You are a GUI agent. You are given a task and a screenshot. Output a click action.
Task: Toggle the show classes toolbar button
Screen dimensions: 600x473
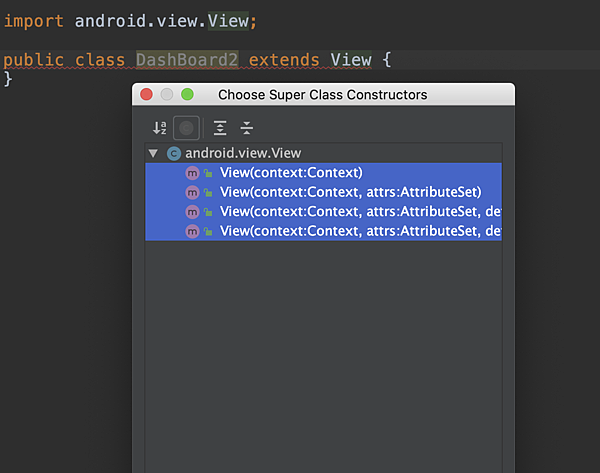pos(186,128)
